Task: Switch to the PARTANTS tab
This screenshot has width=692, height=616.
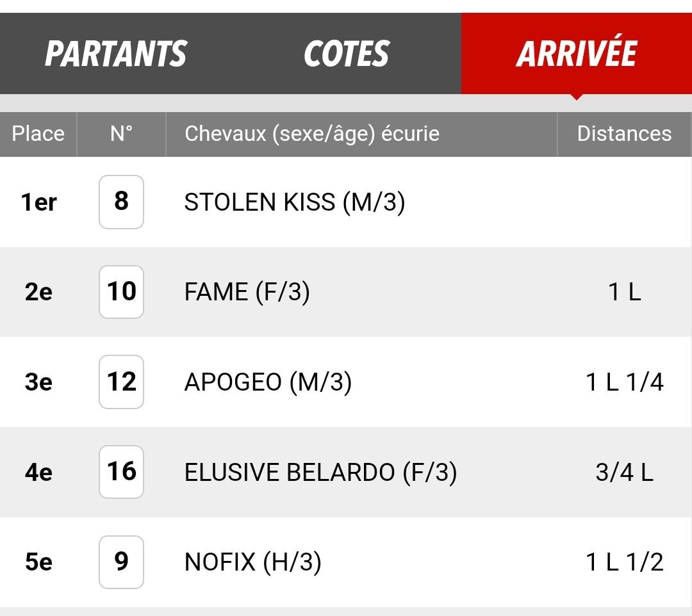Action: click(x=115, y=53)
